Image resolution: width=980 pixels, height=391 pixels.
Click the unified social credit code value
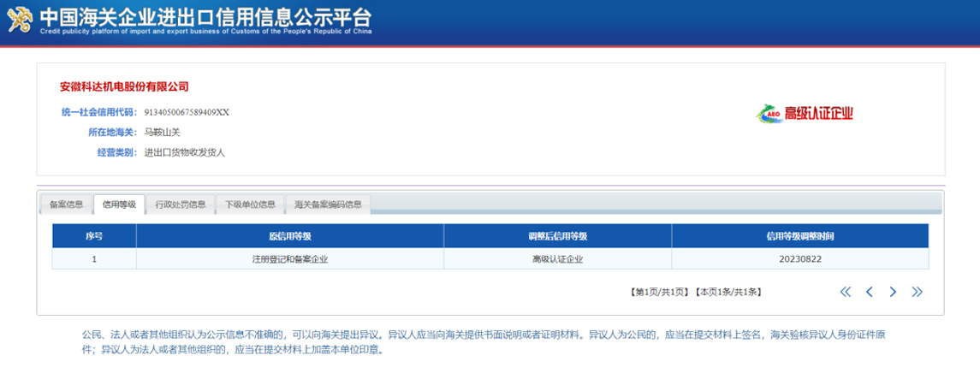[187, 112]
